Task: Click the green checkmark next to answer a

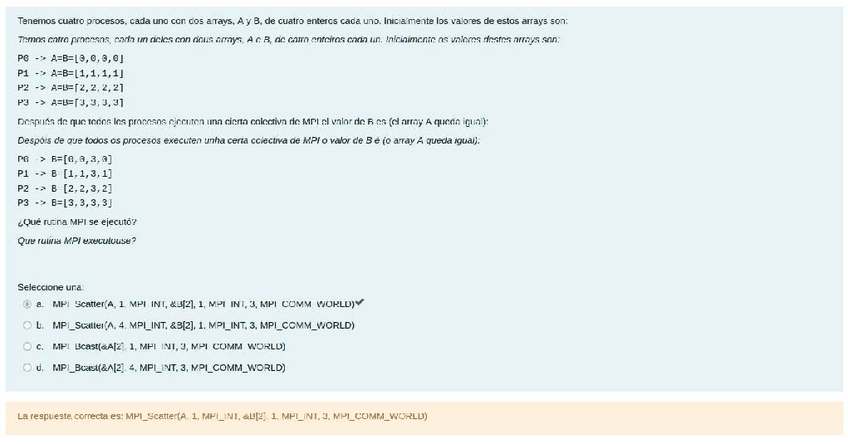Action: coord(360,303)
